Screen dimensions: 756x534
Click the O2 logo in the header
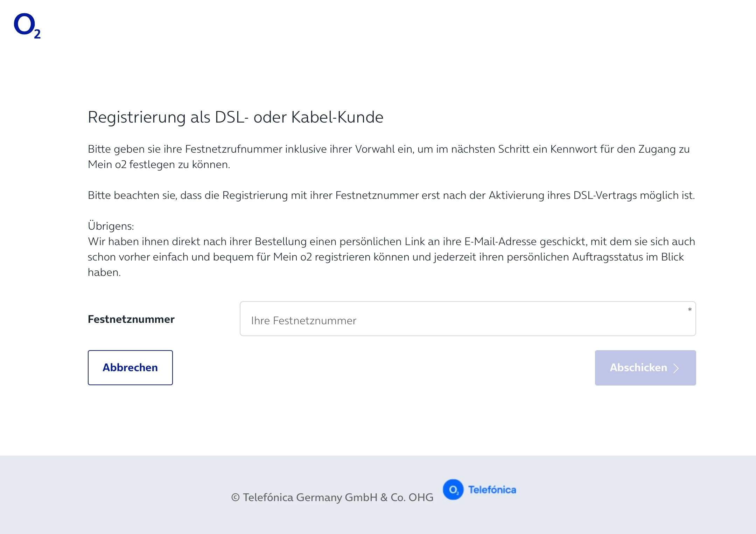27,26
